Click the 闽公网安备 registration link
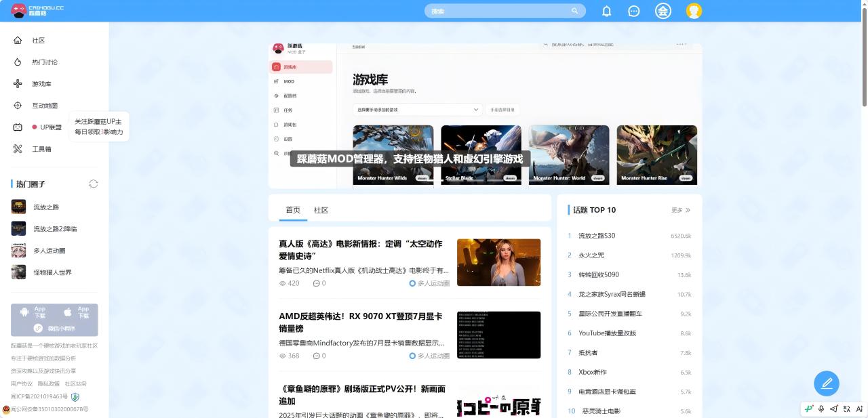Image resolution: width=868 pixels, height=418 pixels. pos(50,409)
